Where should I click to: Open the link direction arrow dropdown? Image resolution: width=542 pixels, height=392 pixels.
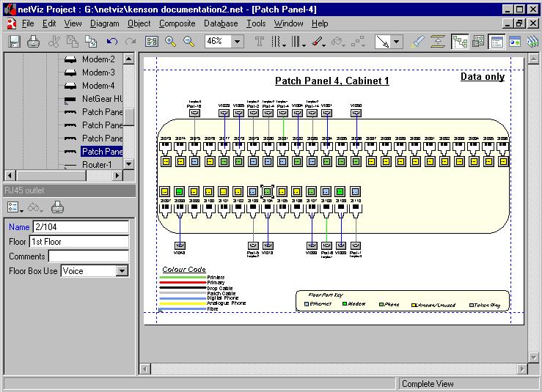click(x=397, y=42)
